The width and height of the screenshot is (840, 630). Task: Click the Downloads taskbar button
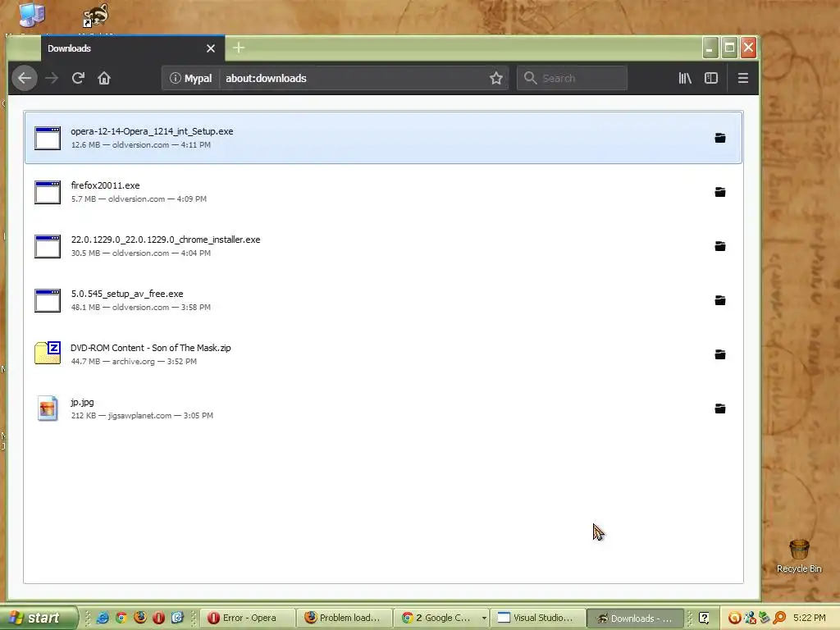(636, 618)
